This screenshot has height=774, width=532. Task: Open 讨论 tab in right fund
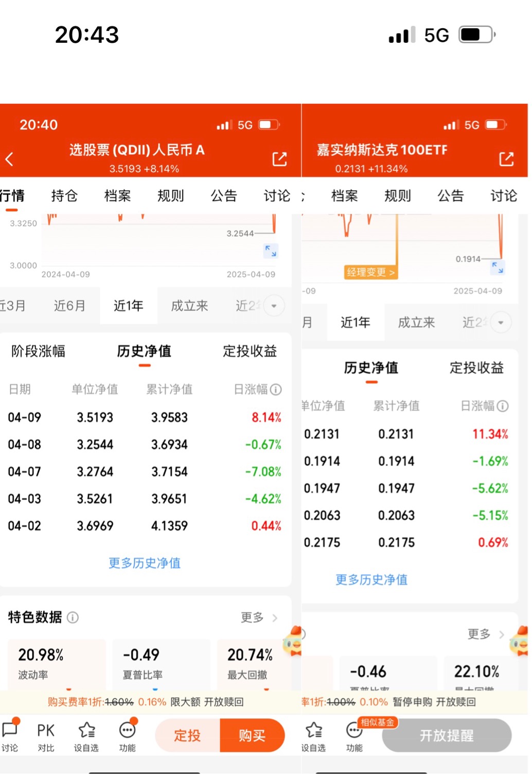click(x=504, y=196)
